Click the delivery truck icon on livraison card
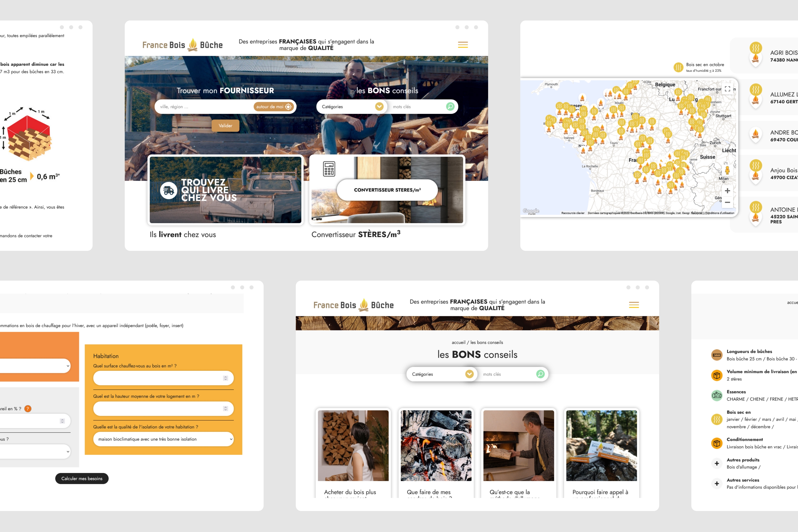The width and height of the screenshot is (798, 532). point(169,190)
